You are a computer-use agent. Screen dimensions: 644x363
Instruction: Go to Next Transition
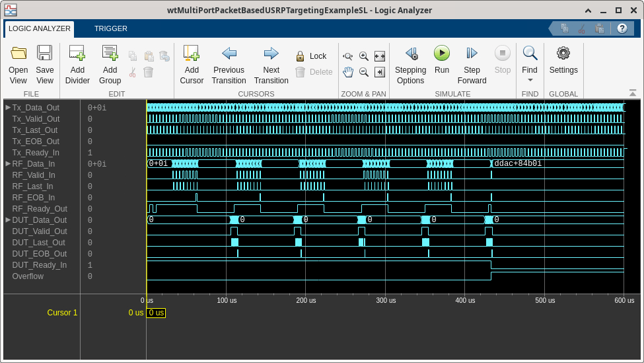(271, 54)
